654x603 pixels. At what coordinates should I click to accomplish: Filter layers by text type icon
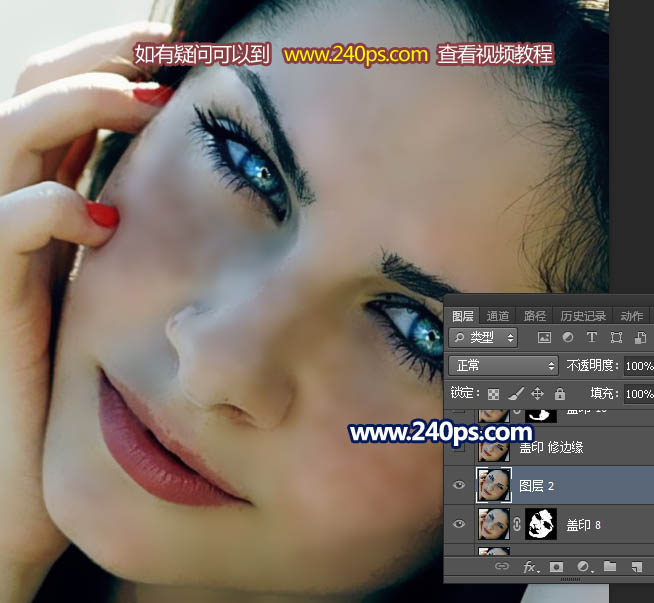coord(591,337)
